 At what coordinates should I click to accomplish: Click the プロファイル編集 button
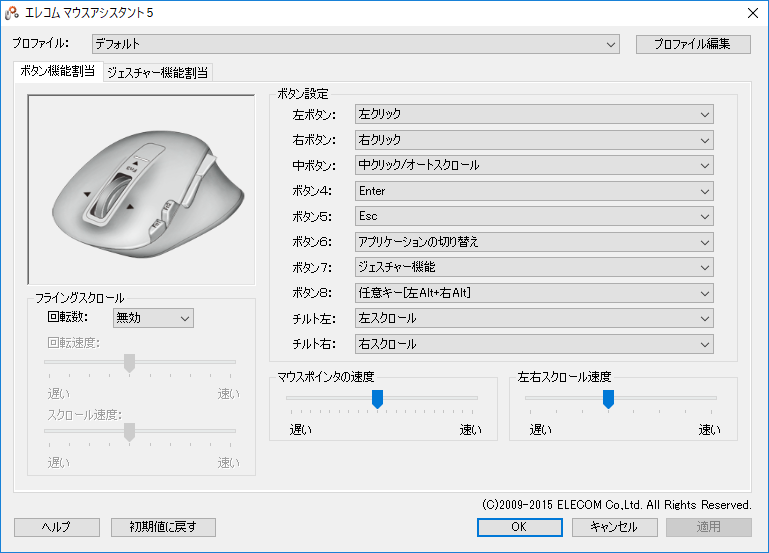(x=692, y=44)
